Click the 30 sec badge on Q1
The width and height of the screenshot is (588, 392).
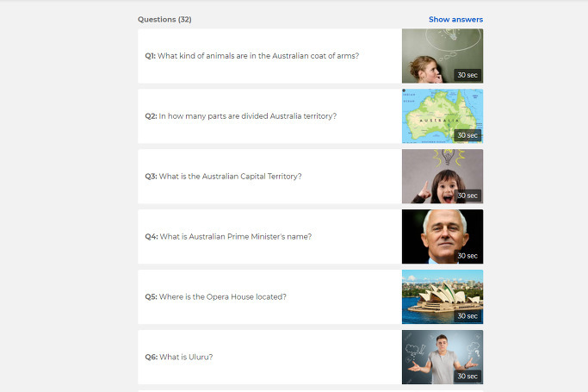click(x=467, y=75)
